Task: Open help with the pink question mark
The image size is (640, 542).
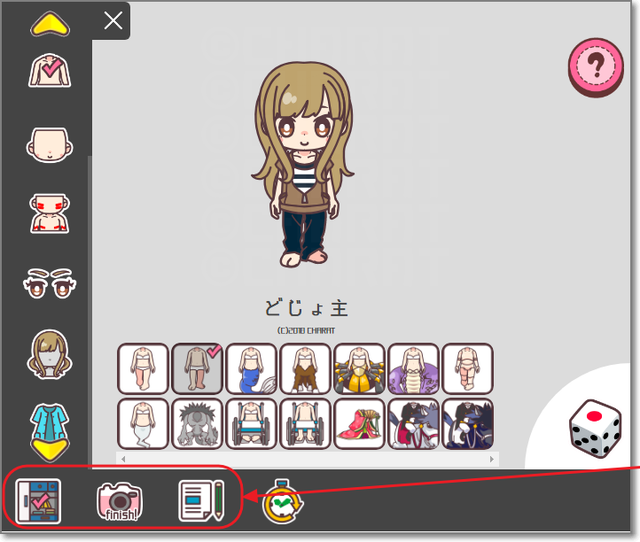Action: click(x=595, y=66)
